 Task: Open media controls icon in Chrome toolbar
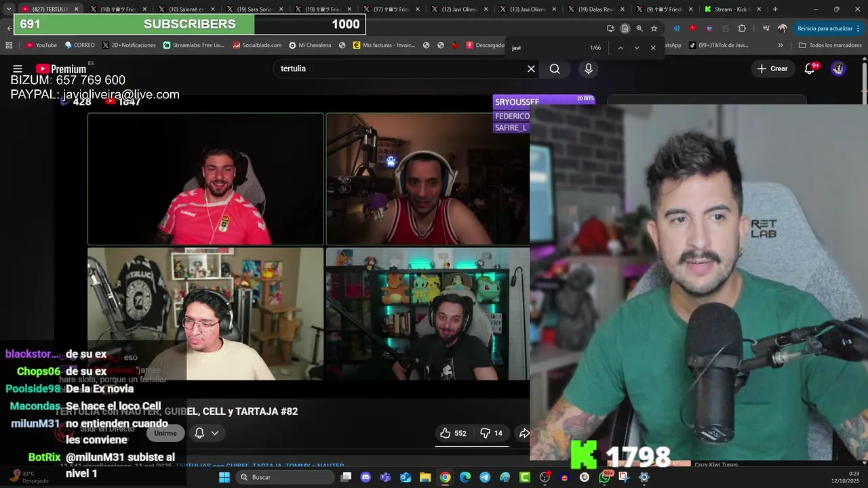click(x=766, y=28)
